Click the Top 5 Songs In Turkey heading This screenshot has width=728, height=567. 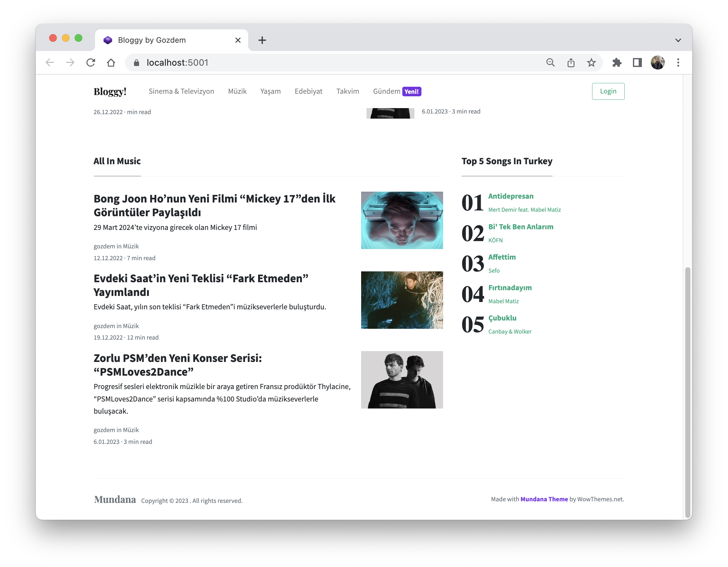click(x=507, y=161)
